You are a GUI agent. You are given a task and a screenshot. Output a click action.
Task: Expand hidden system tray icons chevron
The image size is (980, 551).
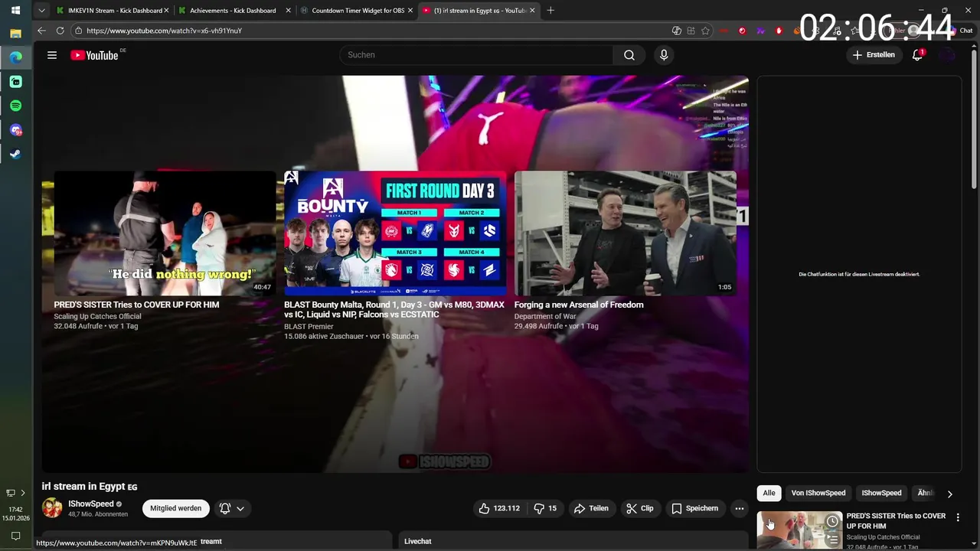coord(23,493)
